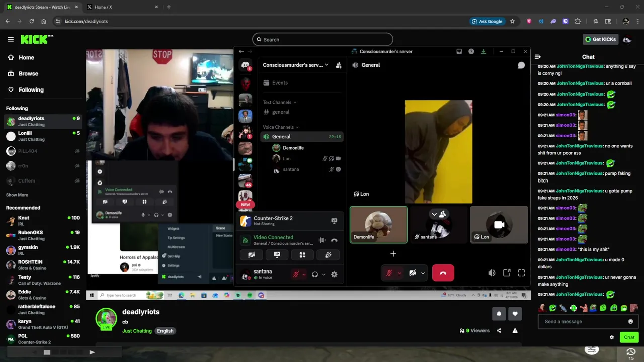Image resolution: width=644 pixels, height=362 pixels.
Task: Open the Discord activities launcher
Action: [x=302, y=255]
